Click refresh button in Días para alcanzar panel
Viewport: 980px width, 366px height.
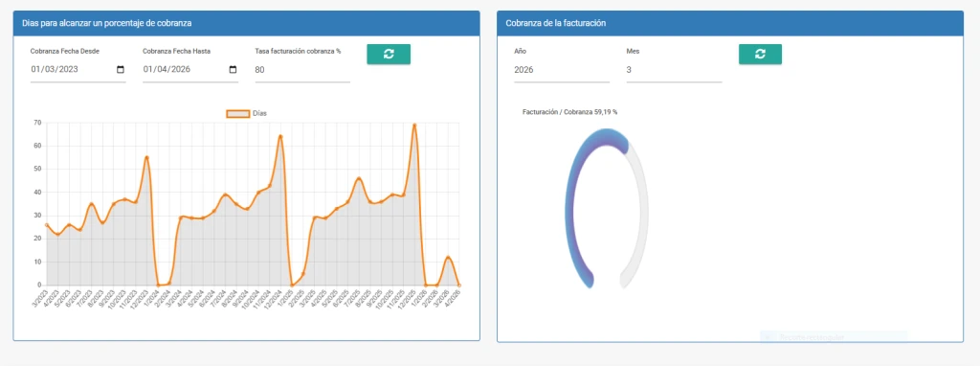[x=389, y=55]
